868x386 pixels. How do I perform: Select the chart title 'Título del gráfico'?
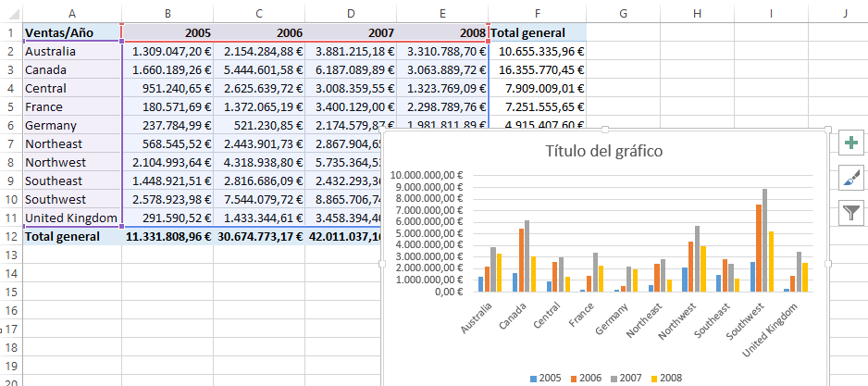click(604, 152)
